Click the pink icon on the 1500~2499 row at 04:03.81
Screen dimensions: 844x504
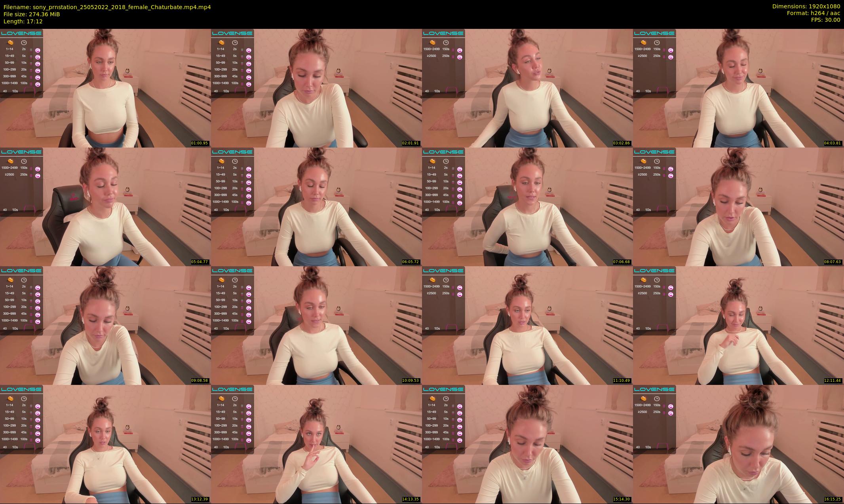pos(671,50)
